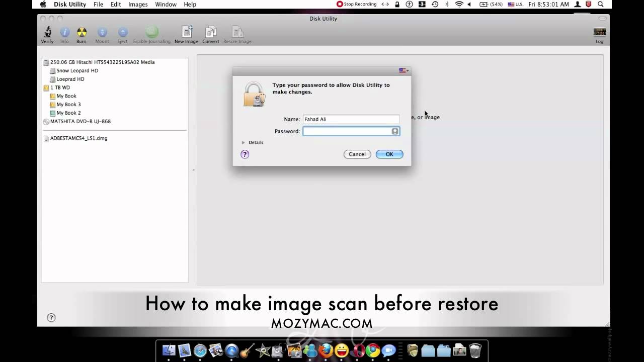Open QuickTime Player in the dock
The width and height of the screenshot is (644, 362).
click(x=231, y=350)
